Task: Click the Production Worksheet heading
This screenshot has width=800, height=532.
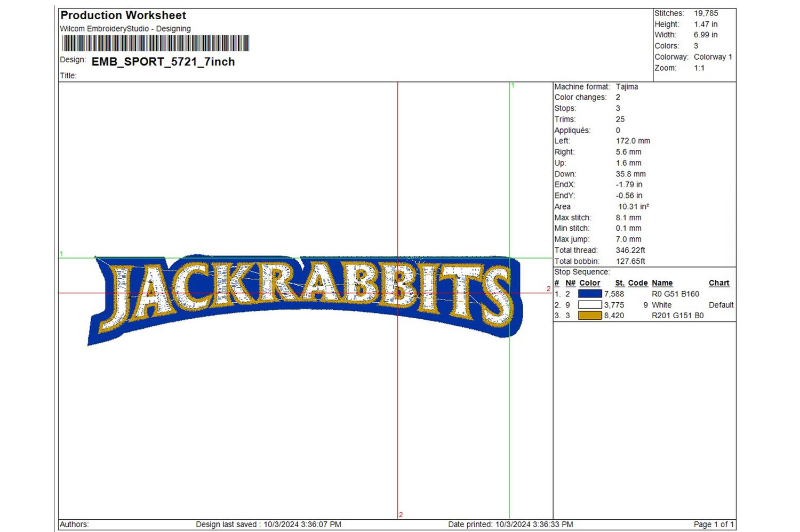Action: 123,15
